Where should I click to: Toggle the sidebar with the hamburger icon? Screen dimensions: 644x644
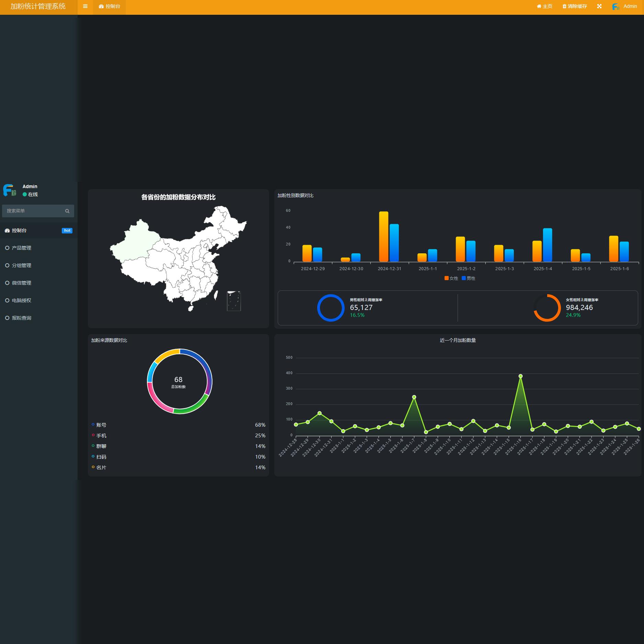click(x=85, y=7)
